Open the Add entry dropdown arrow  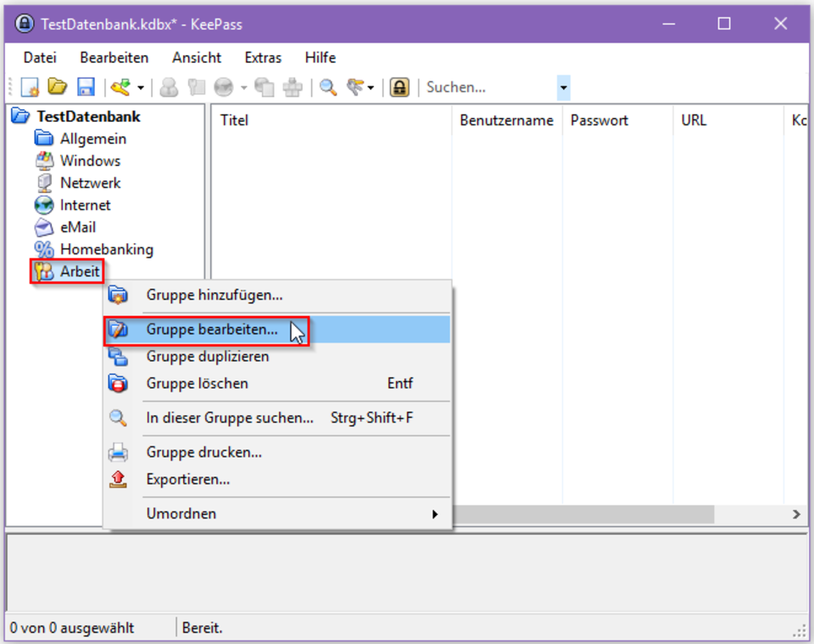[141, 87]
